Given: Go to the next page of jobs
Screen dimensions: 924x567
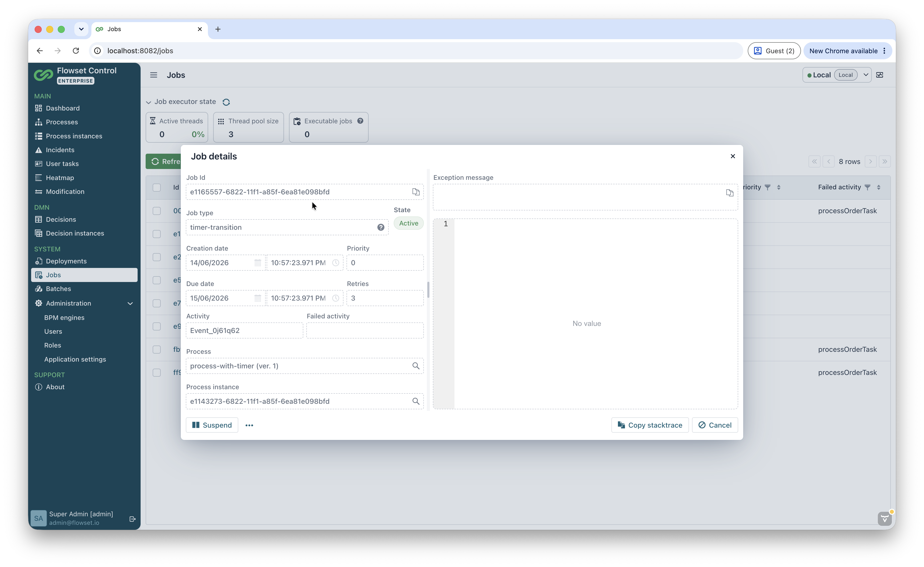Looking at the screenshot, I should (x=870, y=162).
